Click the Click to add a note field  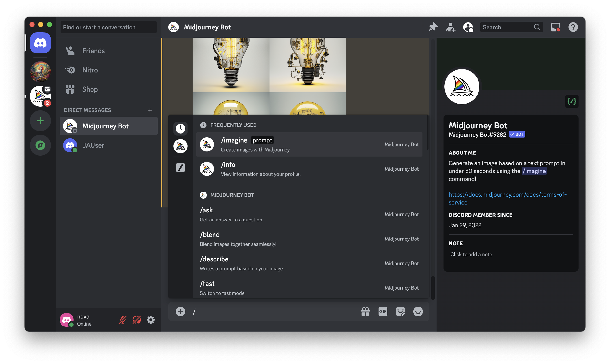(471, 254)
